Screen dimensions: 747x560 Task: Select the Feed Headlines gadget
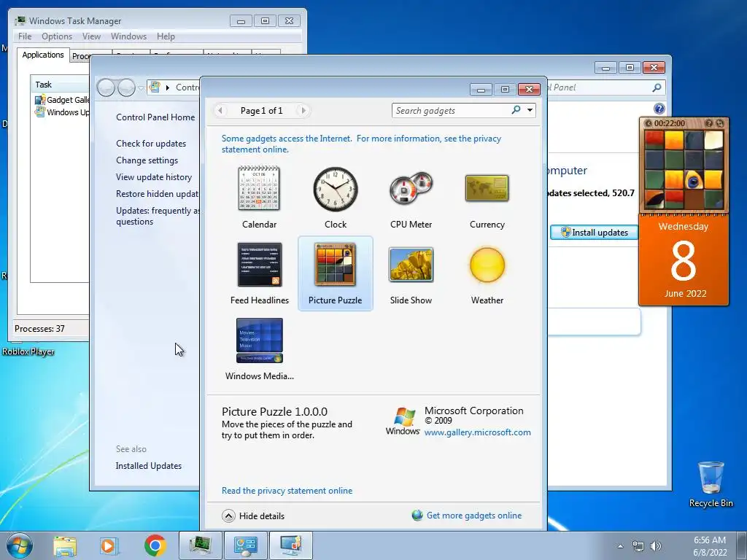pyautogui.click(x=259, y=273)
